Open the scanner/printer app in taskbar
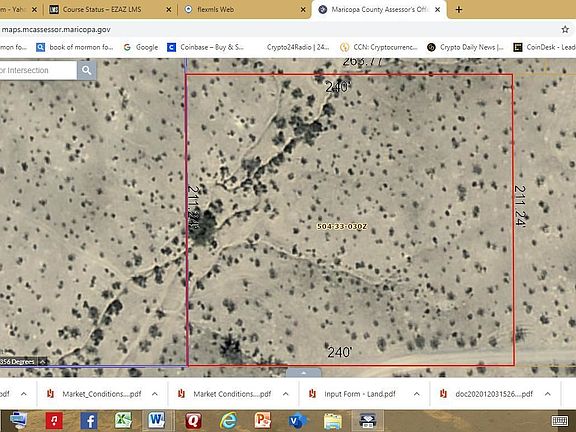 (x=368, y=421)
